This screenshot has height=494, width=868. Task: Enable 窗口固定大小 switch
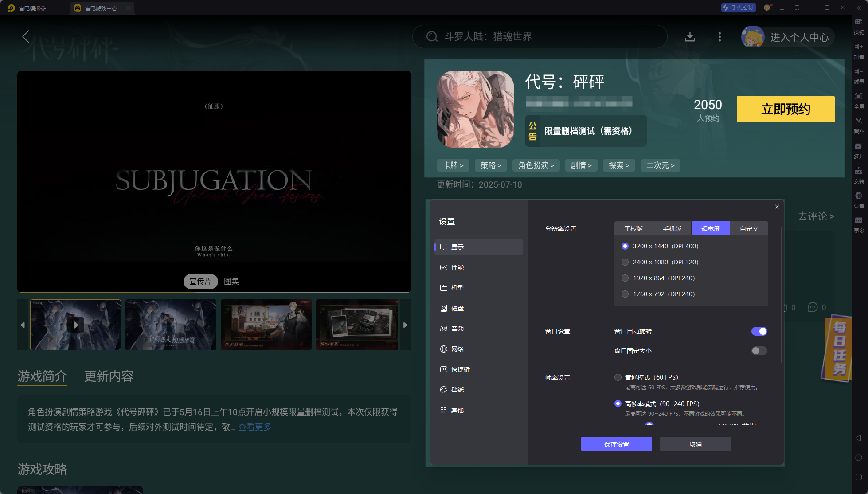[x=759, y=351]
